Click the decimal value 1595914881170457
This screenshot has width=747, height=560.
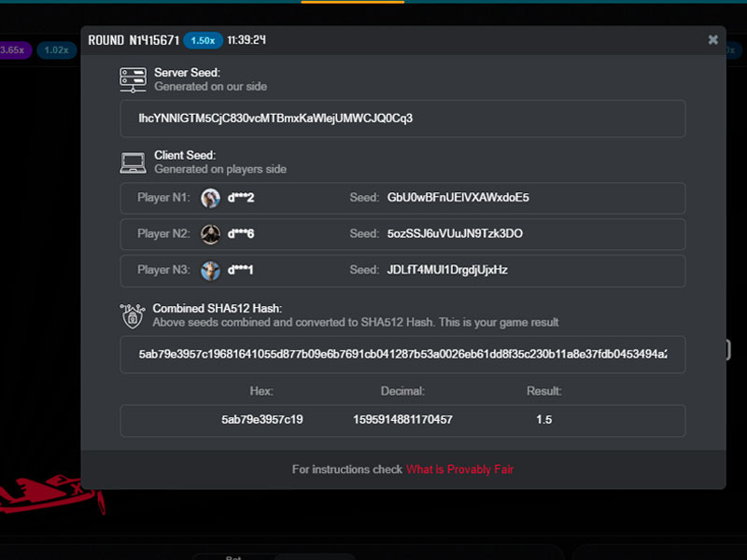402,420
